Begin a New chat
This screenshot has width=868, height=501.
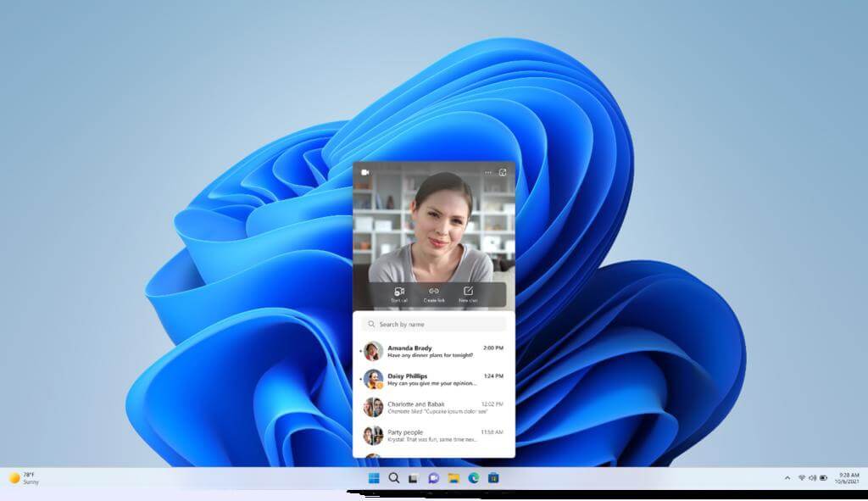pyautogui.click(x=468, y=294)
